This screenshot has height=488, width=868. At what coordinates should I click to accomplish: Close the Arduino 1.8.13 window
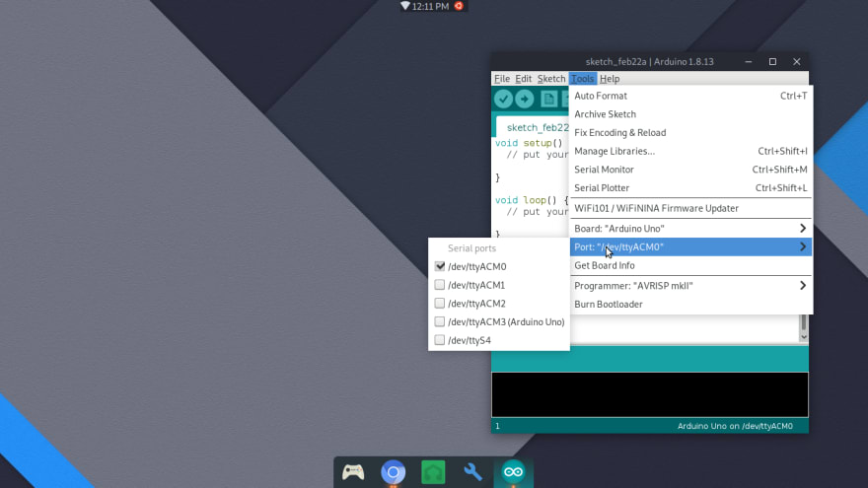coord(797,61)
